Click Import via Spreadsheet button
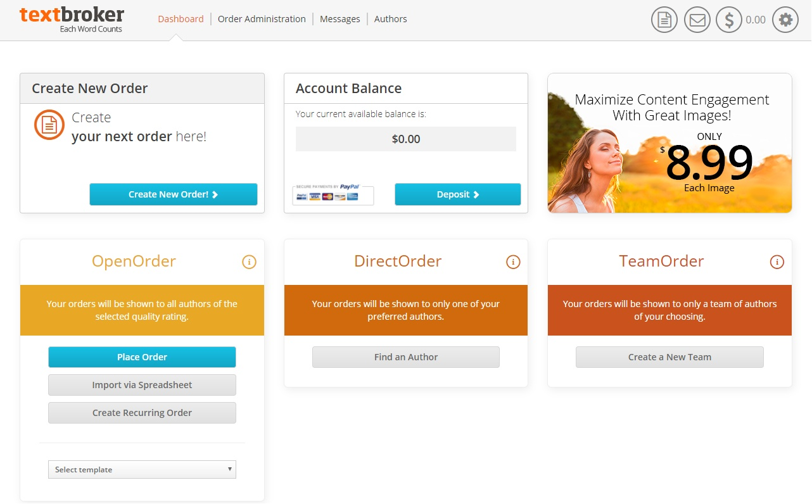Viewport: 812px width, 504px height. pos(142,385)
